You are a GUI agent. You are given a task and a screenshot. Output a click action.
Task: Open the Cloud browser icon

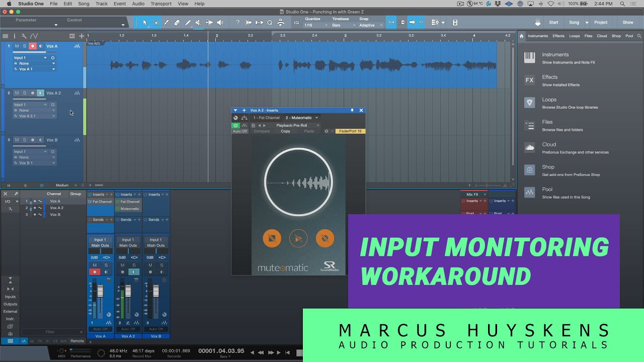click(x=529, y=147)
